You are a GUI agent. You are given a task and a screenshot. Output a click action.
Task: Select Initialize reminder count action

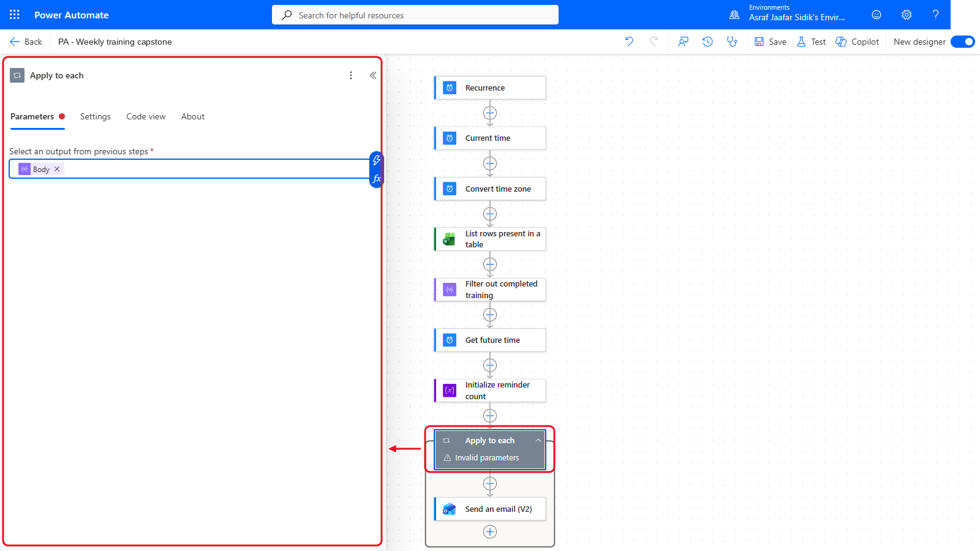point(490,391)
